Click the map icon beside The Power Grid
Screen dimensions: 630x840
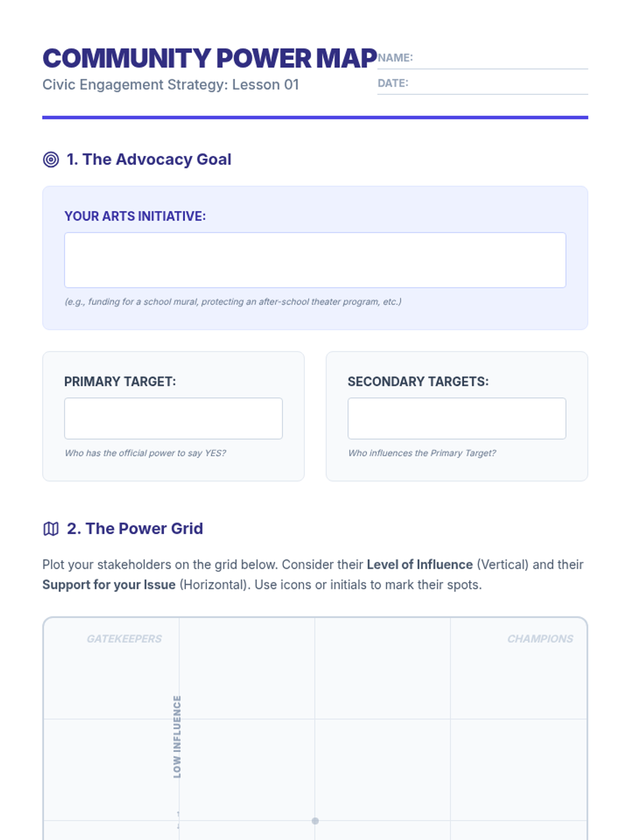click(x=51, y=529)
